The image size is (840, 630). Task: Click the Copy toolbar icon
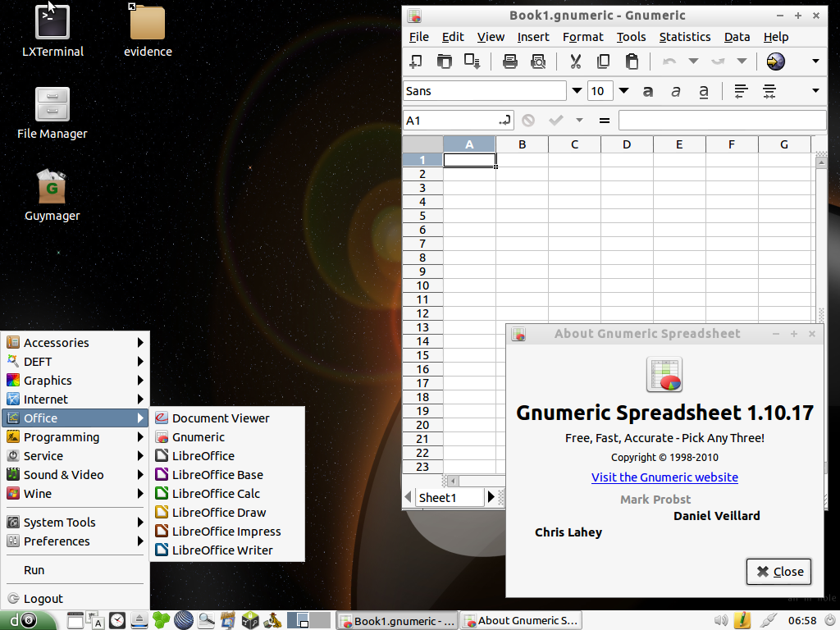[x=603, y=62]
